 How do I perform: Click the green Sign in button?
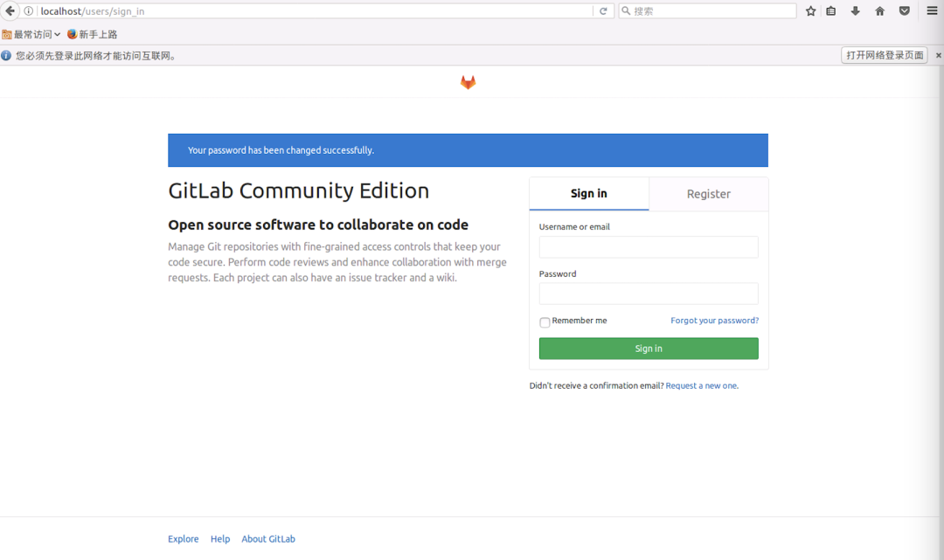649,349
